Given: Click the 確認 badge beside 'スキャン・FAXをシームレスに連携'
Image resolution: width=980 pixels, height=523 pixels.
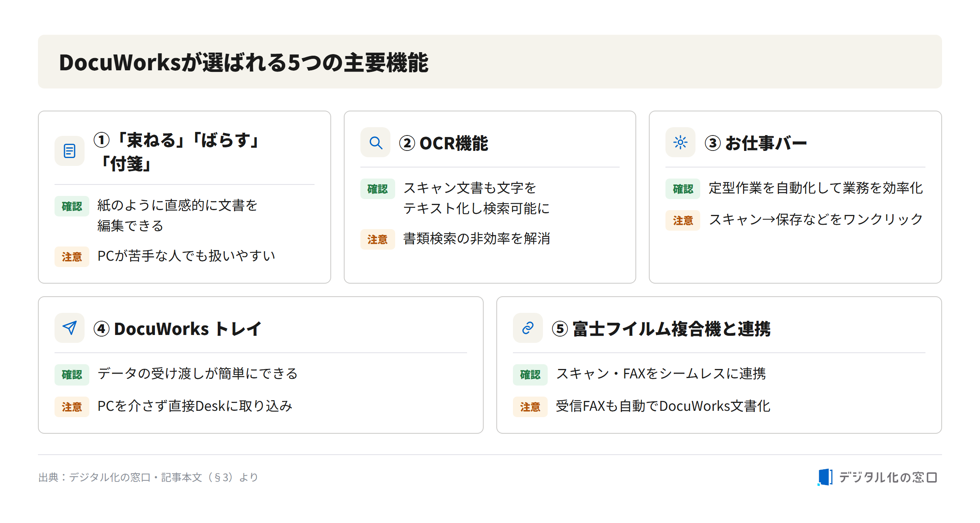Looking at the screenshot, I should (530, 374).
